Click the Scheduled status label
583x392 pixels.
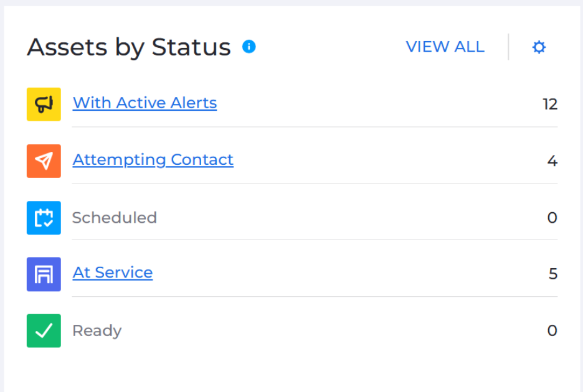pyautogui.click(x=115, y=218)
